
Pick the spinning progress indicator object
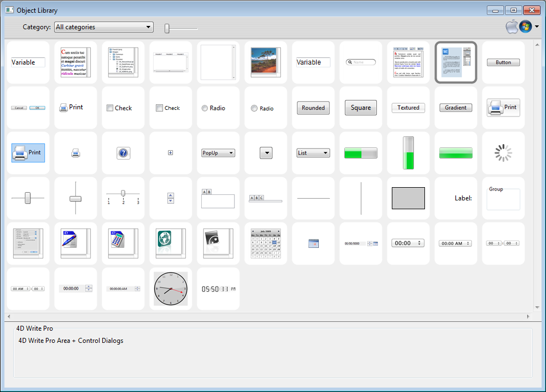503,153
